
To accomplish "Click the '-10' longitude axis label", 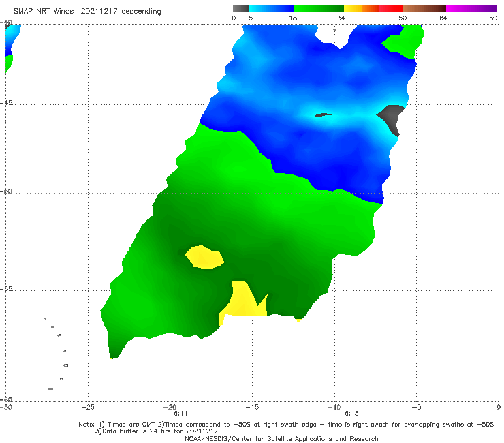I will 334,407.
